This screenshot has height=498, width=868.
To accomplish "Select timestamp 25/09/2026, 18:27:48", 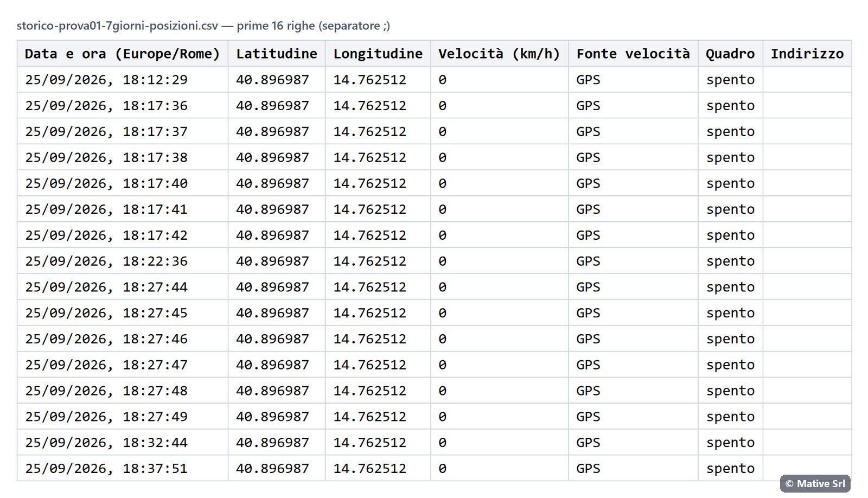I will coord(106,391).
